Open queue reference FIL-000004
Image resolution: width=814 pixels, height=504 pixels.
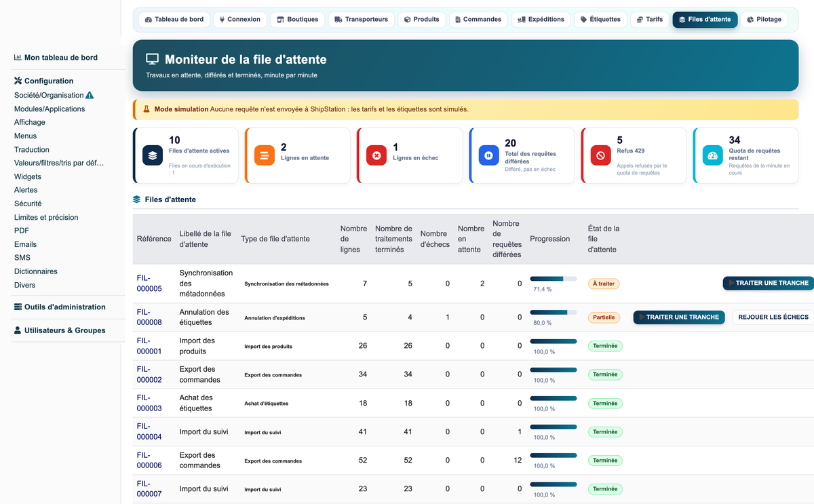pos(149,431)
